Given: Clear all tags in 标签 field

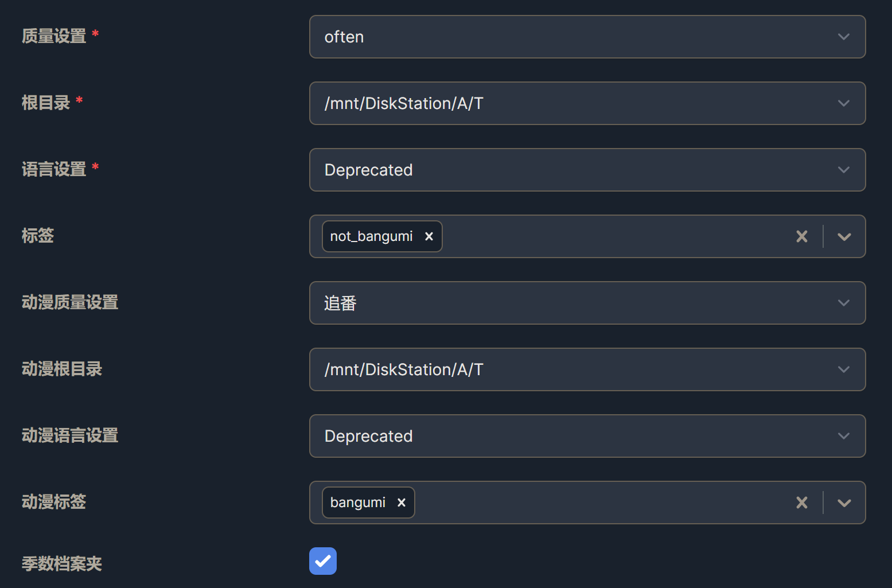Looking at the screenshot, I should pos(801,236).
